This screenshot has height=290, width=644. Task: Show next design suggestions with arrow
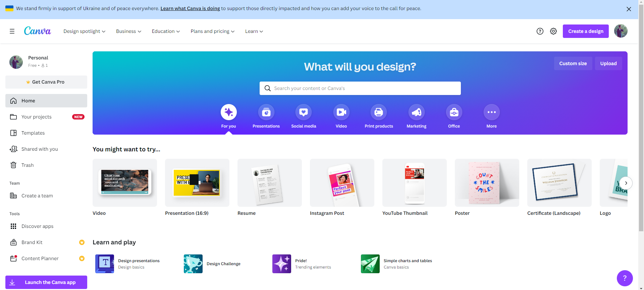626,183
